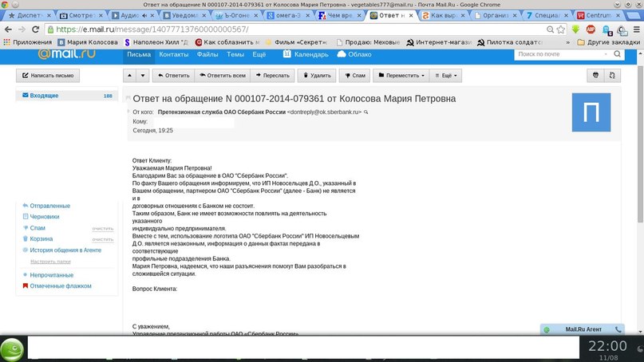
Task: Click the sender avatar with letter П
Action: tap(591, 112)
